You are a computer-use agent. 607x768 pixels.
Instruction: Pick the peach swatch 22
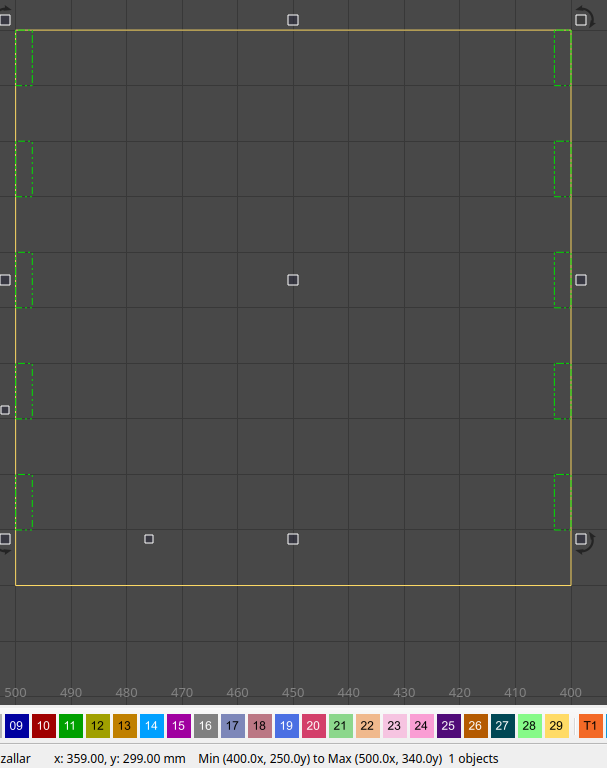367,725
